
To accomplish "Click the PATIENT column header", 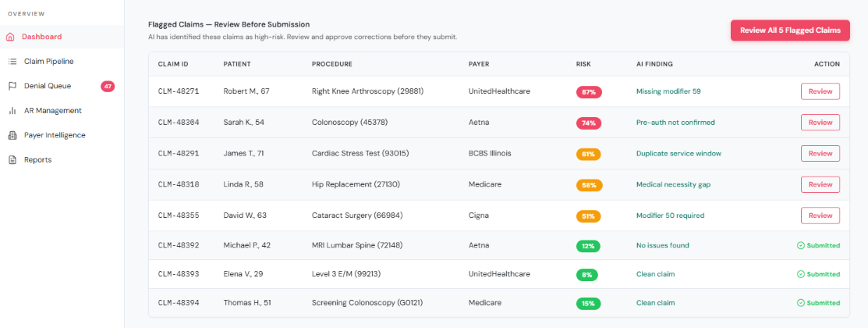I will (x=237, y=64).
